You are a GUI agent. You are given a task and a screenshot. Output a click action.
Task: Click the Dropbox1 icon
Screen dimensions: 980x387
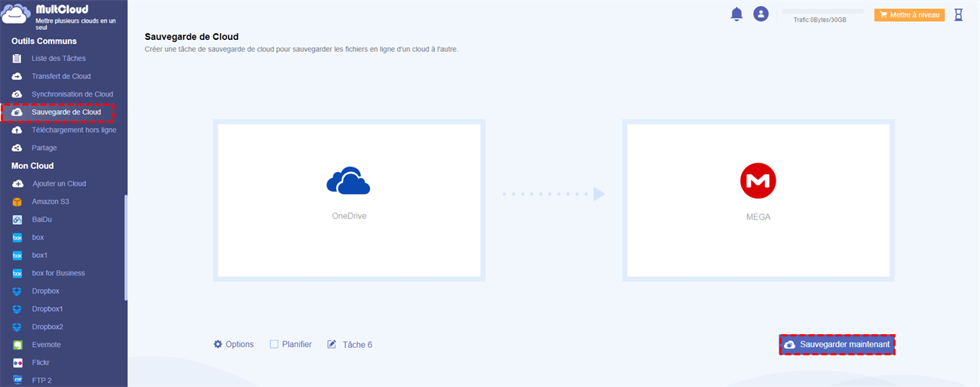click(17, 309)
